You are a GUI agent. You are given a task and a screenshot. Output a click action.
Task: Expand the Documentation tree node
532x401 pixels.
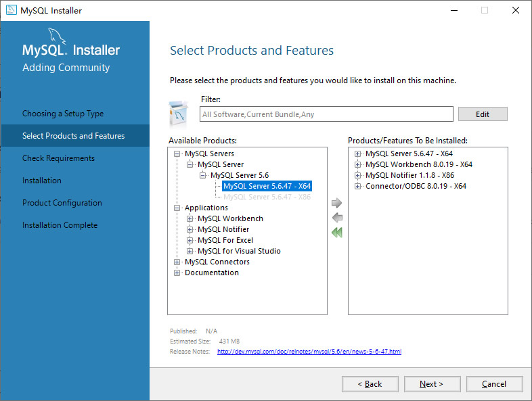click(x=177, y=273)
